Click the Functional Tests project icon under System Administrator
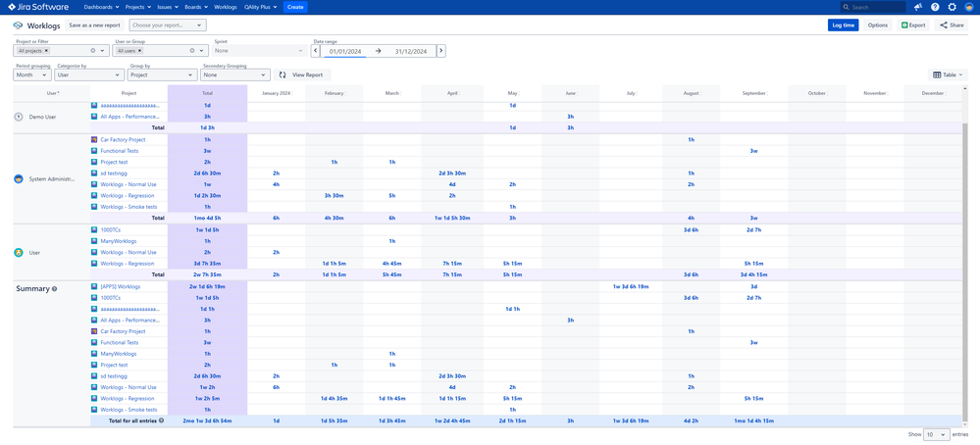 point(94,151)
